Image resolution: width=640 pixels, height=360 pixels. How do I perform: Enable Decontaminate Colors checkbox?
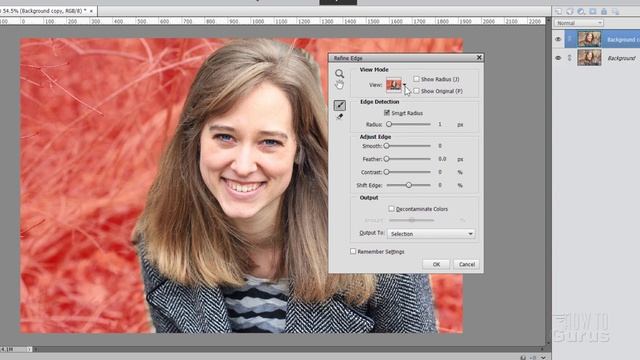point(391,209)
